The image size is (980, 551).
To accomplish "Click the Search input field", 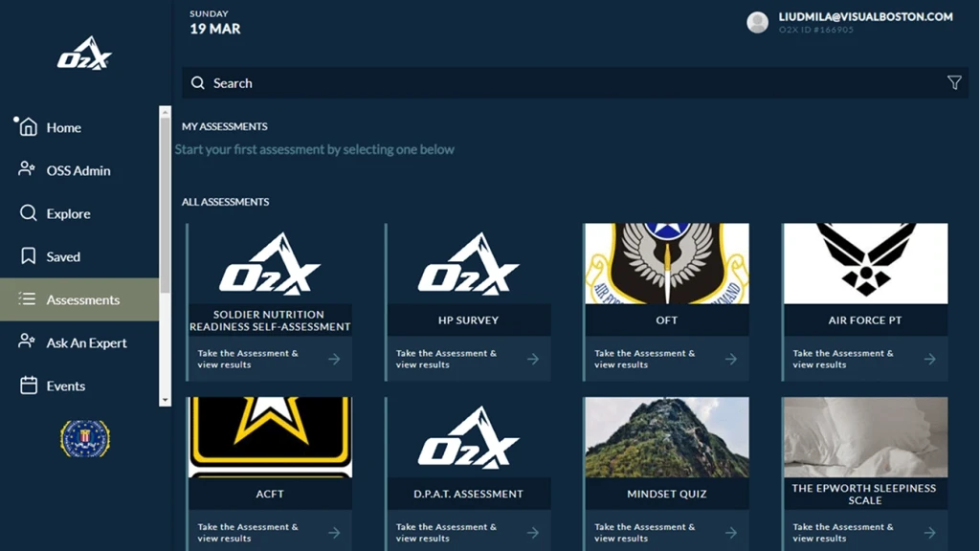I will [575, 83].
